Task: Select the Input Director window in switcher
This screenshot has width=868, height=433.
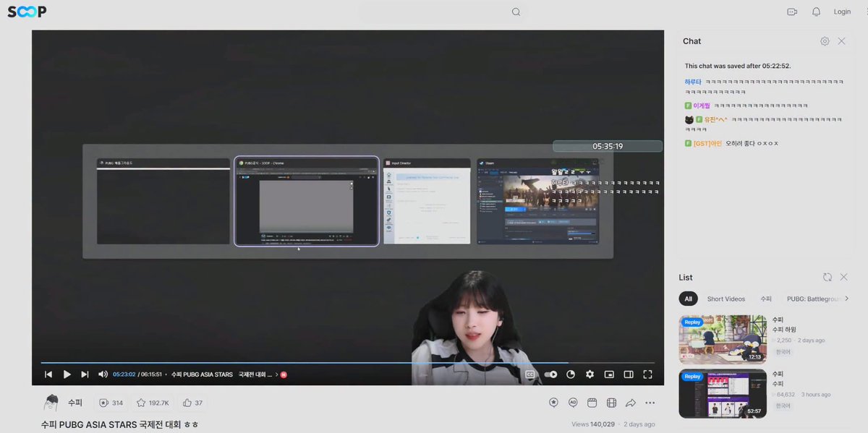Action: coord(427,201)
